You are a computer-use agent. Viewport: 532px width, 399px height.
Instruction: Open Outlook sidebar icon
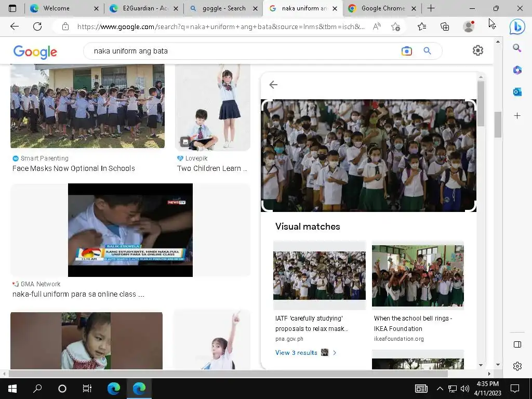pos(517,91)
